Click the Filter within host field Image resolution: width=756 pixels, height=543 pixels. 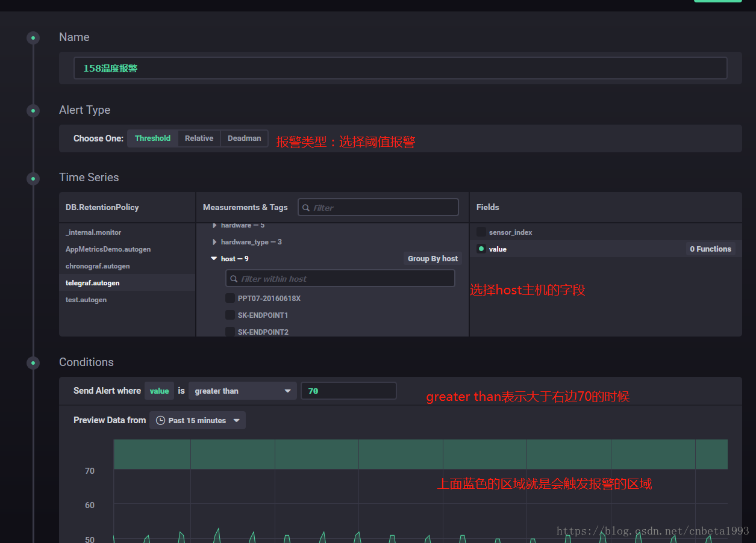340,278
